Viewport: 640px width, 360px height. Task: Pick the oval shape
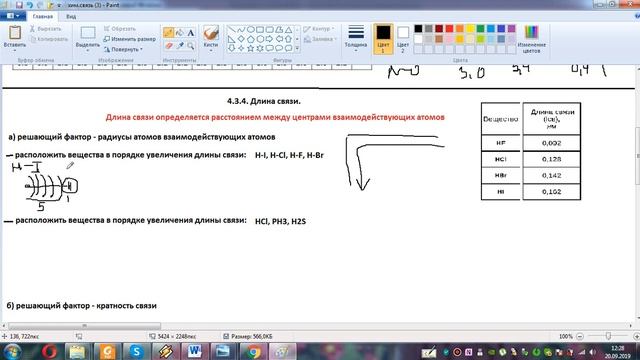tap(250, 29)
